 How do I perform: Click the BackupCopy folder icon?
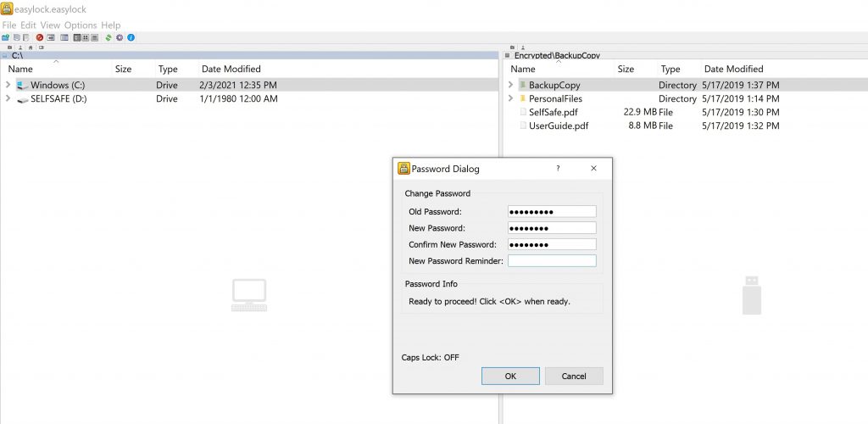coord(522,86)
